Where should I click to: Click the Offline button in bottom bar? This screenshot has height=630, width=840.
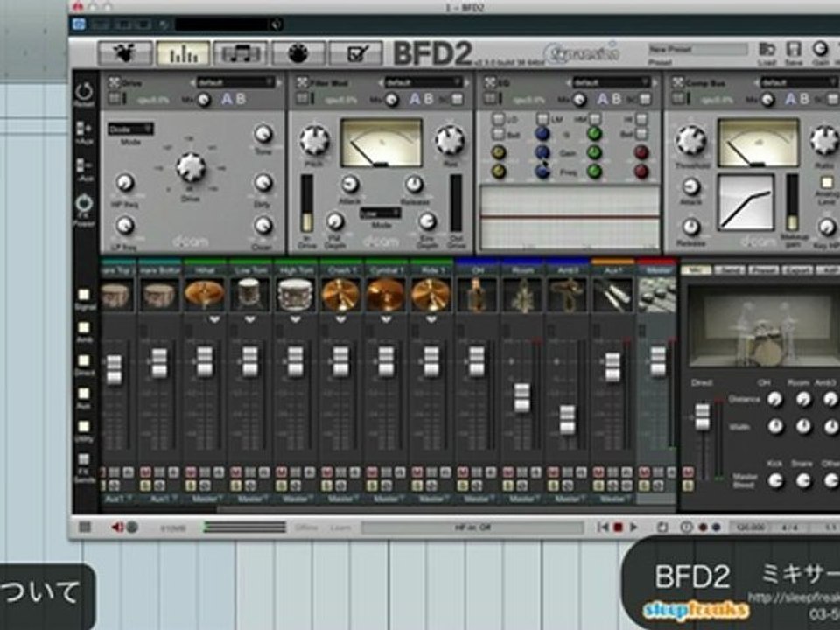click(306, 528)
